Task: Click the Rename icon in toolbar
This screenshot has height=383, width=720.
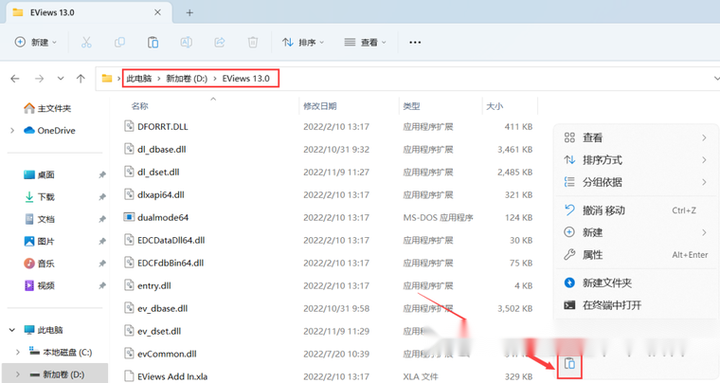Action: coord(186,42)
